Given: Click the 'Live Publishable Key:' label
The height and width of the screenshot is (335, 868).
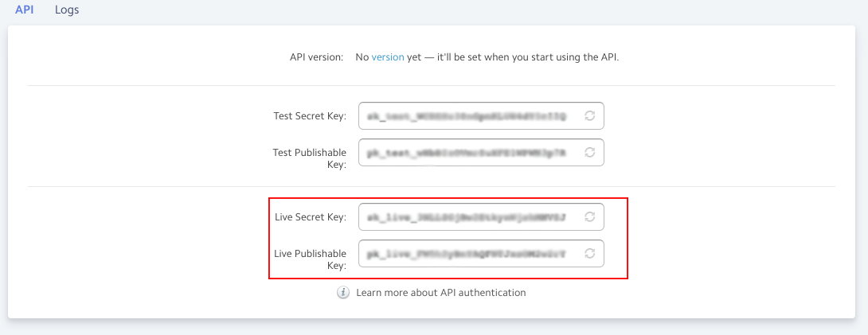Looking at the screenshot, I should pos(310,254).
